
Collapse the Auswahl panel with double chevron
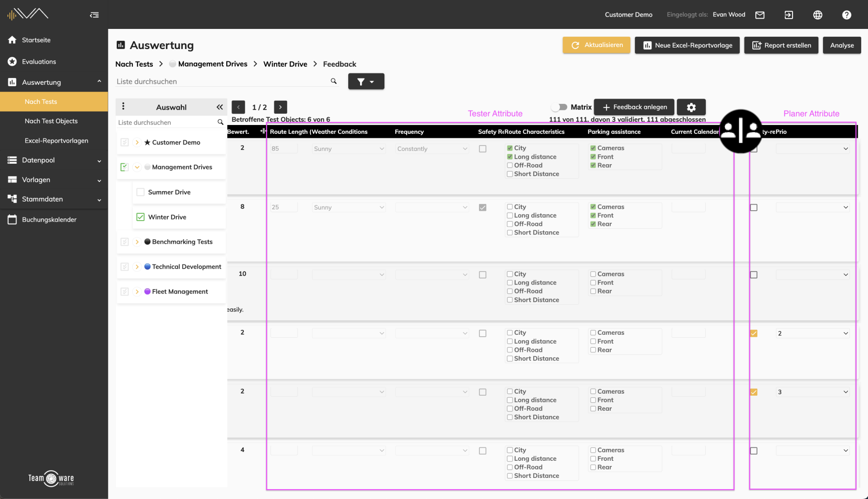coord(220,107)
